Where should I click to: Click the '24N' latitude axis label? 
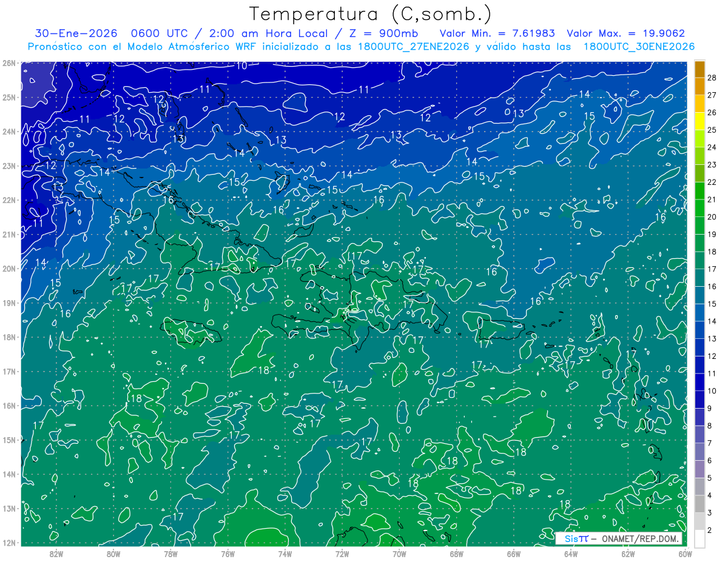8,132
